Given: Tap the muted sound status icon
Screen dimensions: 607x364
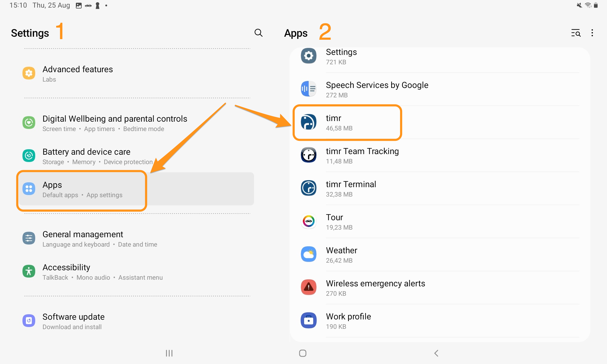Looking at the screenshot, I should click(579, 5).
